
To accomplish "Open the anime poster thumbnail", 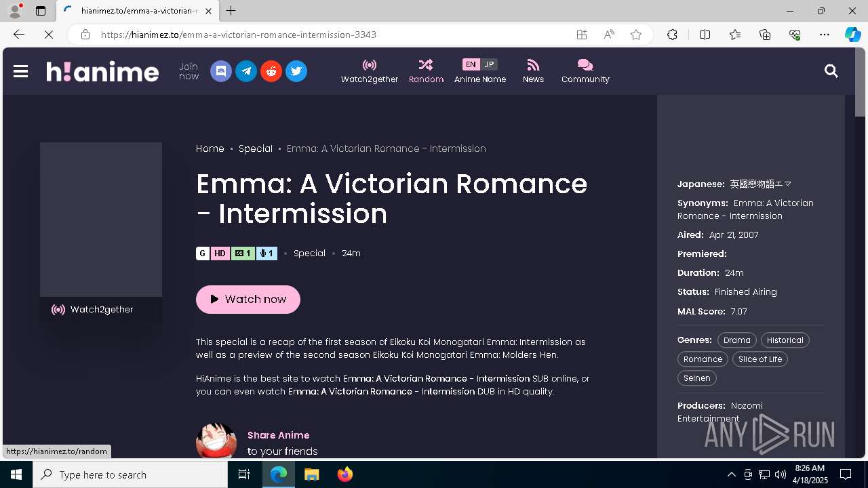I will (101, 220).
